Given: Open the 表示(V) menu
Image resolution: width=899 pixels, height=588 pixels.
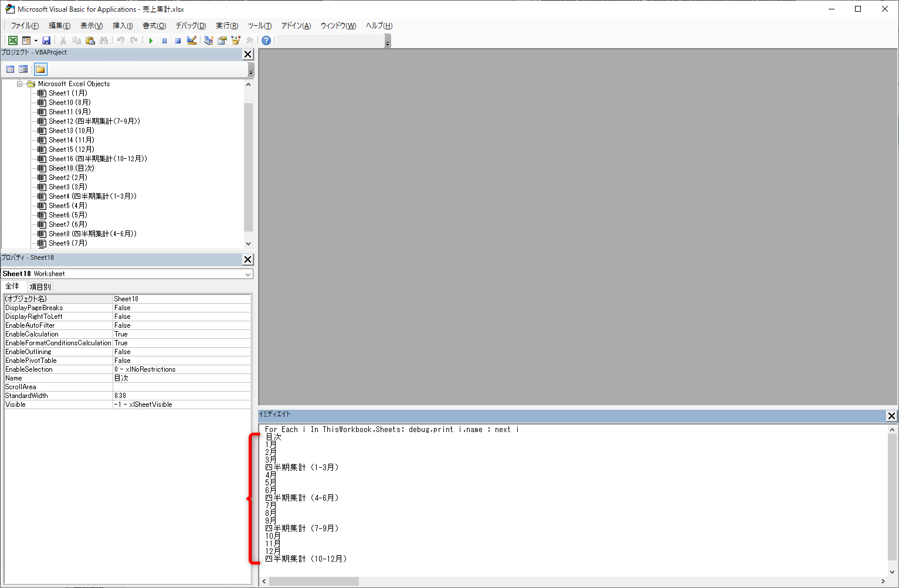Looking at the screenshot, I should pos(91,26).
